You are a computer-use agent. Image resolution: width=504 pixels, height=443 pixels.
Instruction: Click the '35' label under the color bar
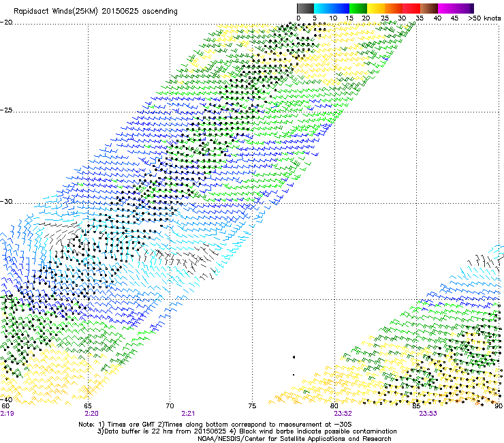point(420,18)
